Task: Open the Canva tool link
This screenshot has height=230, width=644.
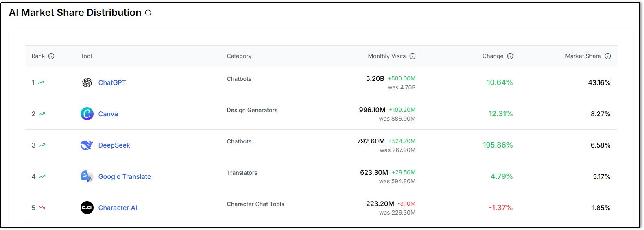Action: pos(108,114)
